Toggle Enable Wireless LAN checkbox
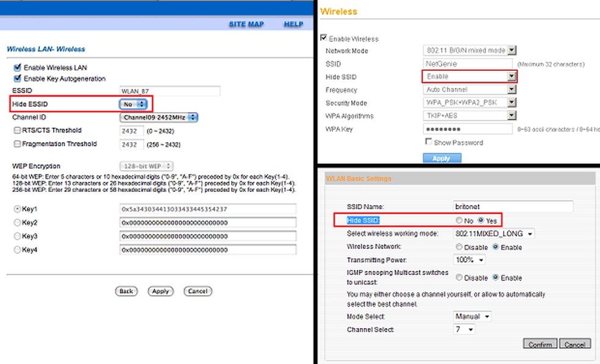This screenshot has width=600, height=364. click(x=17, y=68)
